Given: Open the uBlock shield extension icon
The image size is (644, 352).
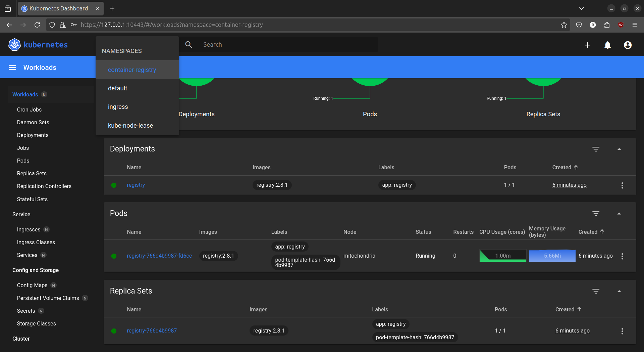Looking at the screenshot, I should [621, 25].
